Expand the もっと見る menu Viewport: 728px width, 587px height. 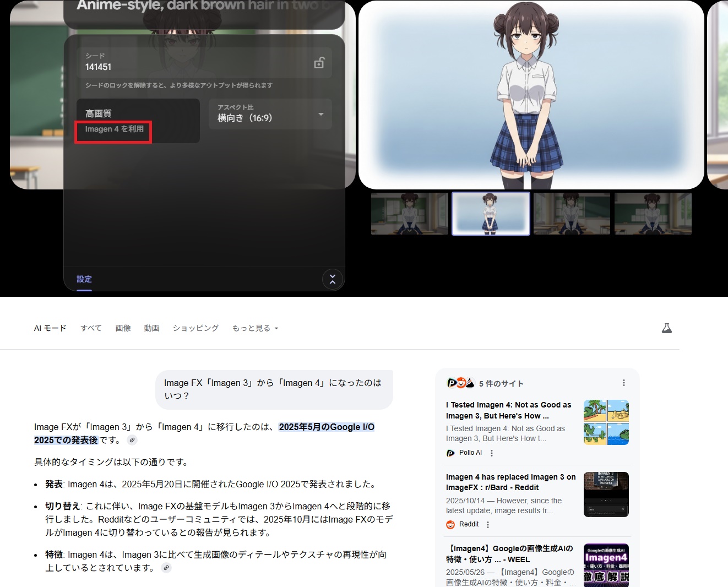(255, 328)
